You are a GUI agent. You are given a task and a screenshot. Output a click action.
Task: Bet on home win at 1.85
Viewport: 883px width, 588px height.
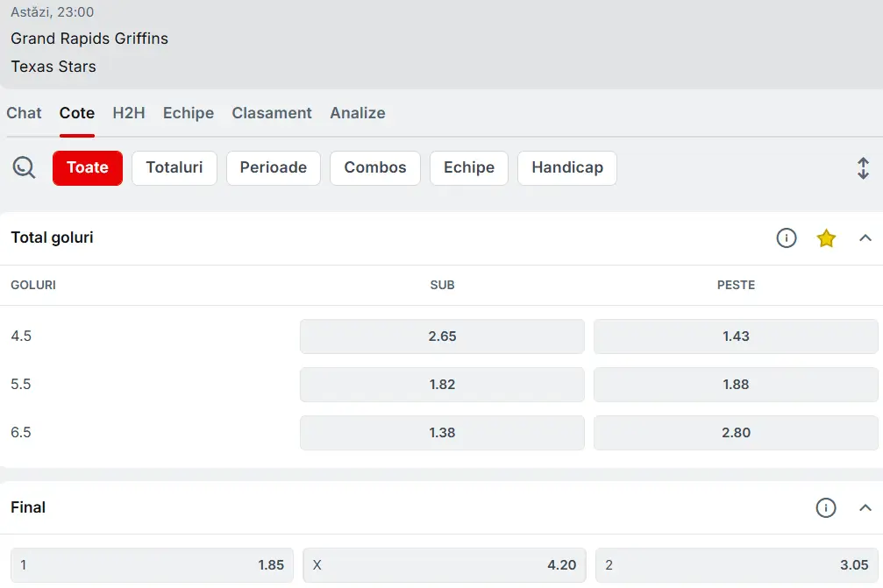coord(152,565)
